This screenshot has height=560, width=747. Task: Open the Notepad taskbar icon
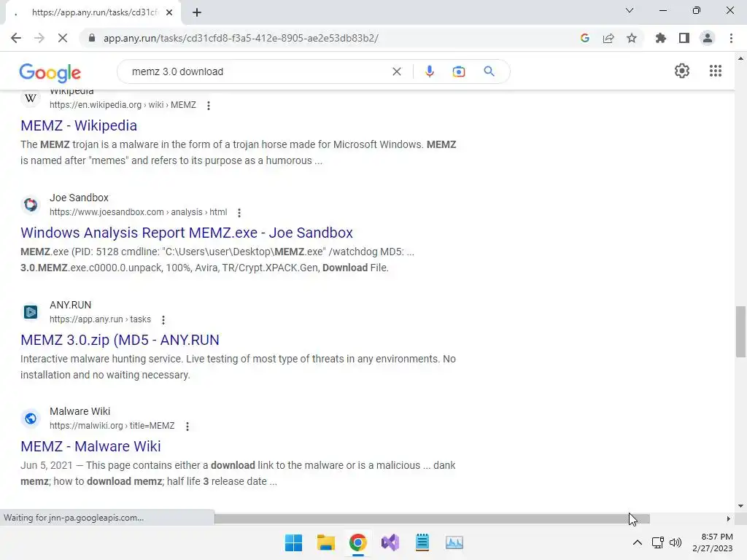[422, 542]
